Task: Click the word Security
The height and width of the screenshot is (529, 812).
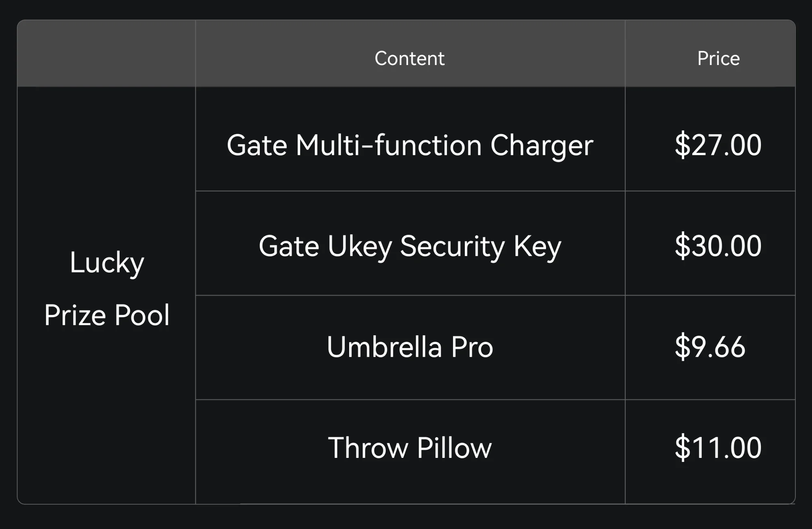Action: click(452, 246)
